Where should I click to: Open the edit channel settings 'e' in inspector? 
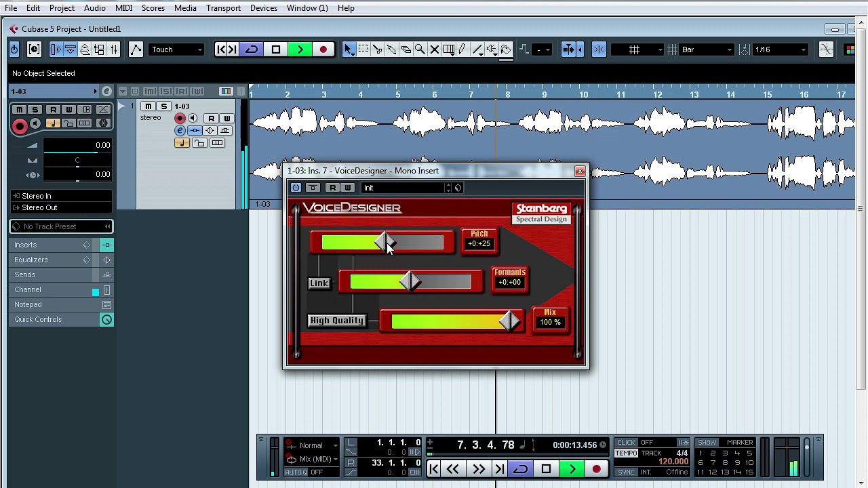pos(106,91)
